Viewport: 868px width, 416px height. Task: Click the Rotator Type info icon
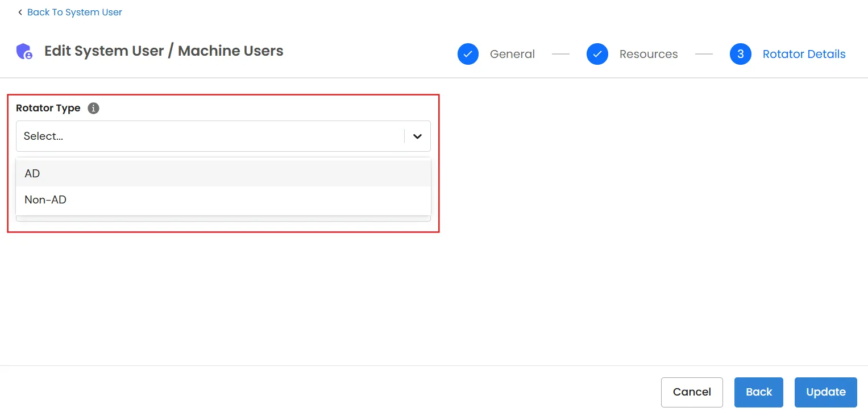point(94,108)
